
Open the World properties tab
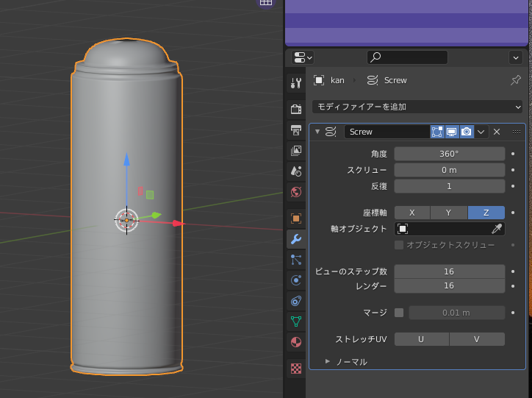[296, 192]
